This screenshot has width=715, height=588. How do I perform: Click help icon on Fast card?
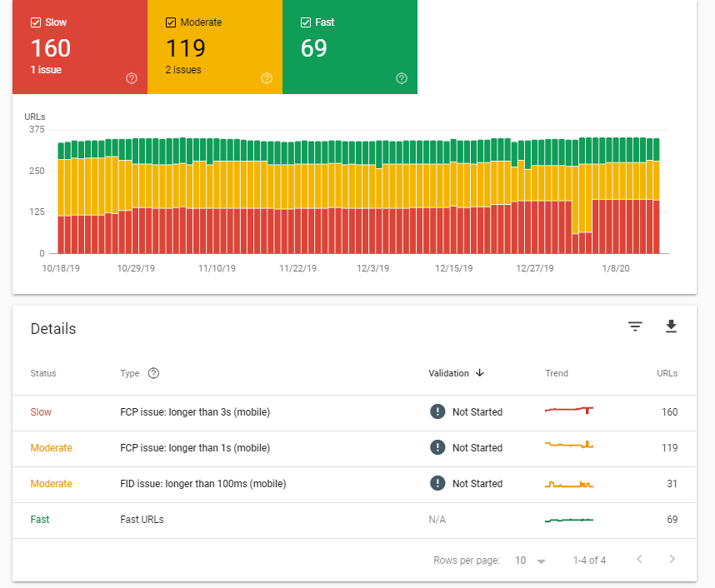tap(402, 78)
